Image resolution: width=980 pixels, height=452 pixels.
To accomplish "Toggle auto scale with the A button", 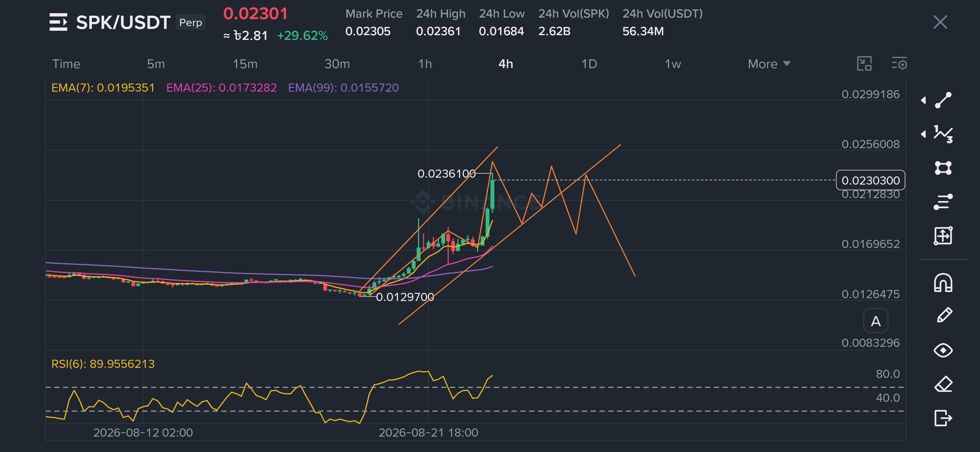I will coord(876,321).
